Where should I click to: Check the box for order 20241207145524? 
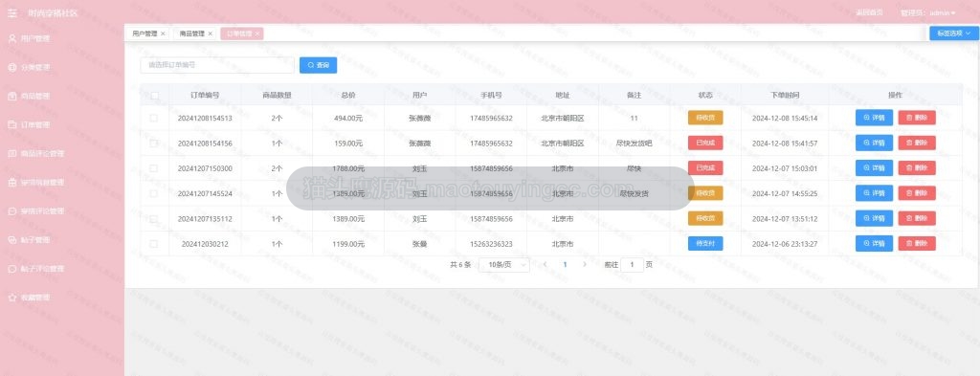[154, 193]
